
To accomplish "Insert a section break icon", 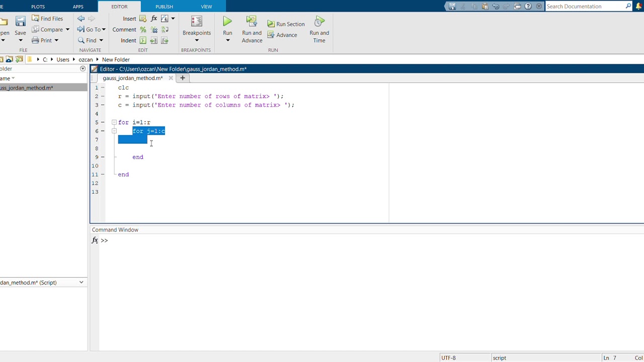I will pyautogui.click(x=143, y=19).
